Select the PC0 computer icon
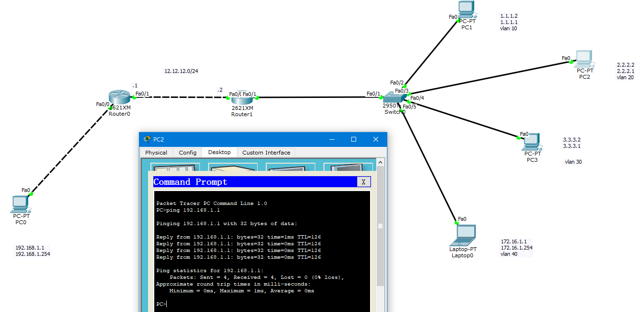 (21, 204)
